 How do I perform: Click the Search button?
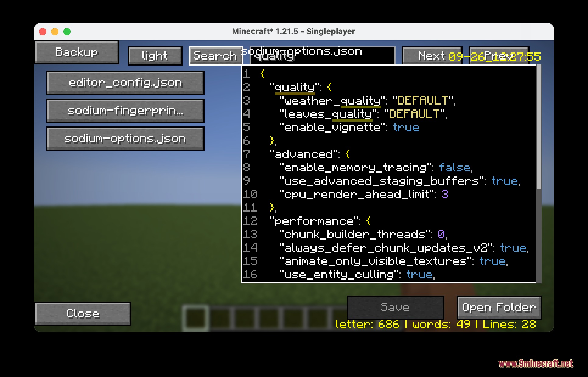(215, 56)
